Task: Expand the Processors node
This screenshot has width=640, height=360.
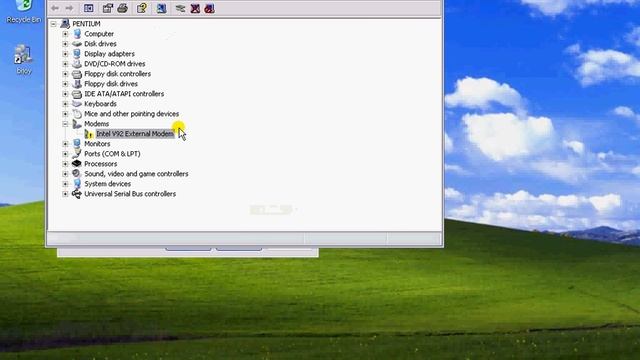Action: coord(65,164)
